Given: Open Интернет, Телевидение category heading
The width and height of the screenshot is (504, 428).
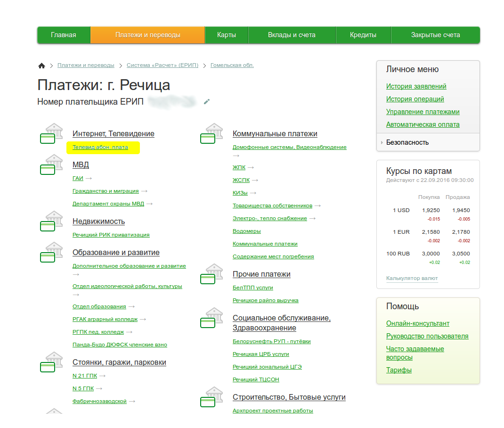Looking at the screenshot, I should point(114,134).
